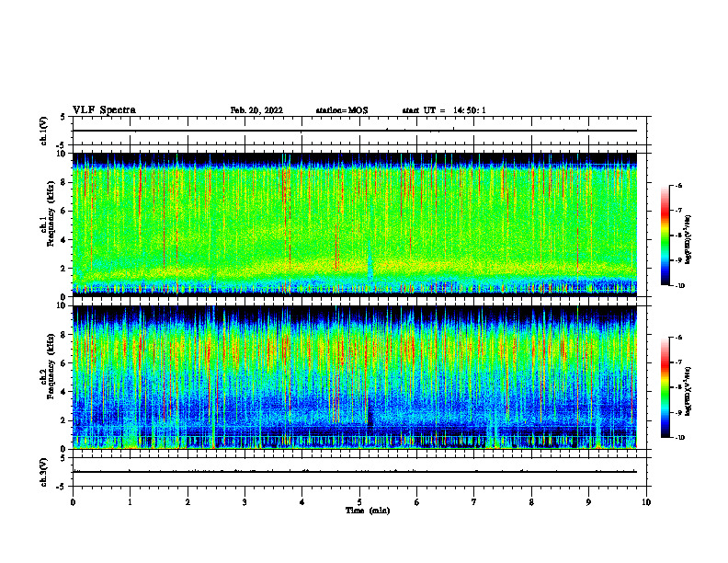Click the "VLF Spectra" plot title
728x563 pixels.
(x=104, y=110)
